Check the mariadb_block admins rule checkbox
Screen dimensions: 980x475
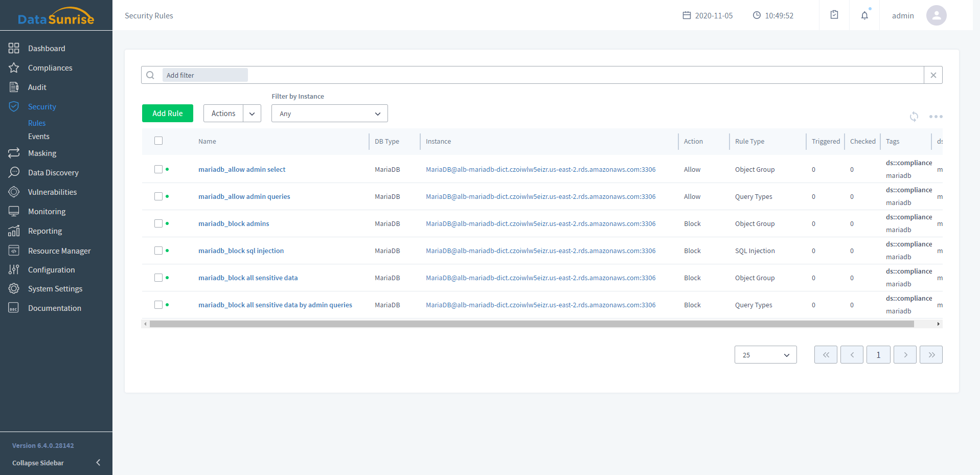[158, 223]
